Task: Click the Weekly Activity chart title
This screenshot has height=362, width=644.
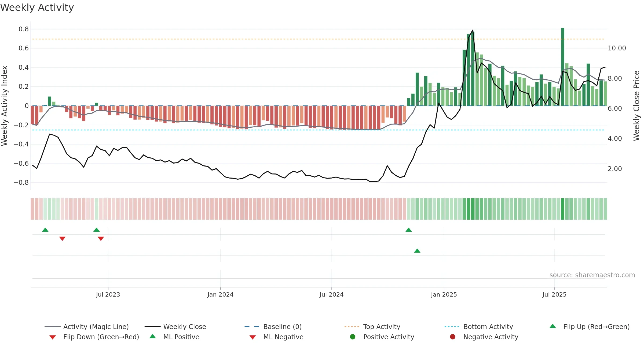Action: (x=37, y=8)
